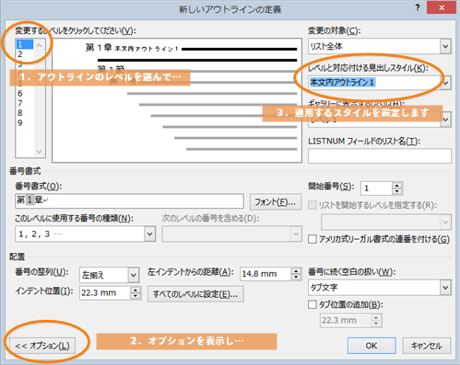Increase the 左インデントからの距離 value
This screenshot has height=365, width=460.
tap(296, 271)
